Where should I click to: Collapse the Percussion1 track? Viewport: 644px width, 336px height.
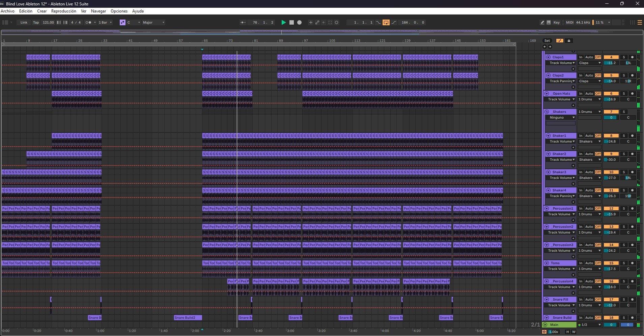[547, 209]
